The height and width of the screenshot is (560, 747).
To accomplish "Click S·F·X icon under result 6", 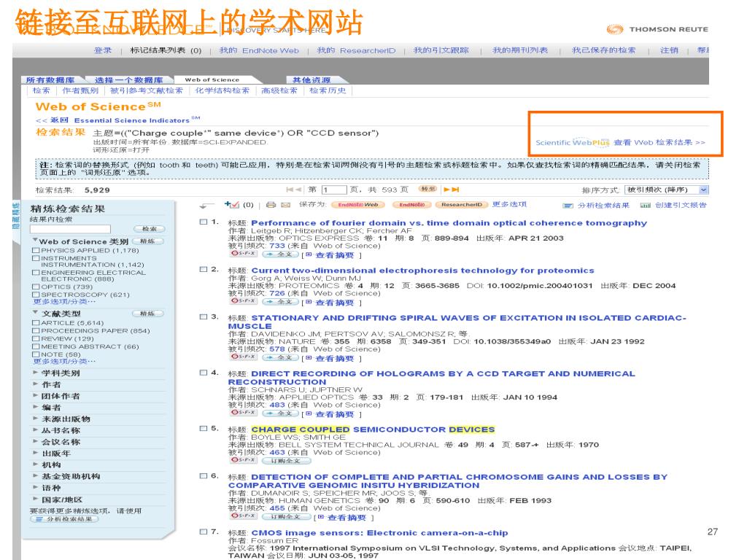I will point(244,516).
